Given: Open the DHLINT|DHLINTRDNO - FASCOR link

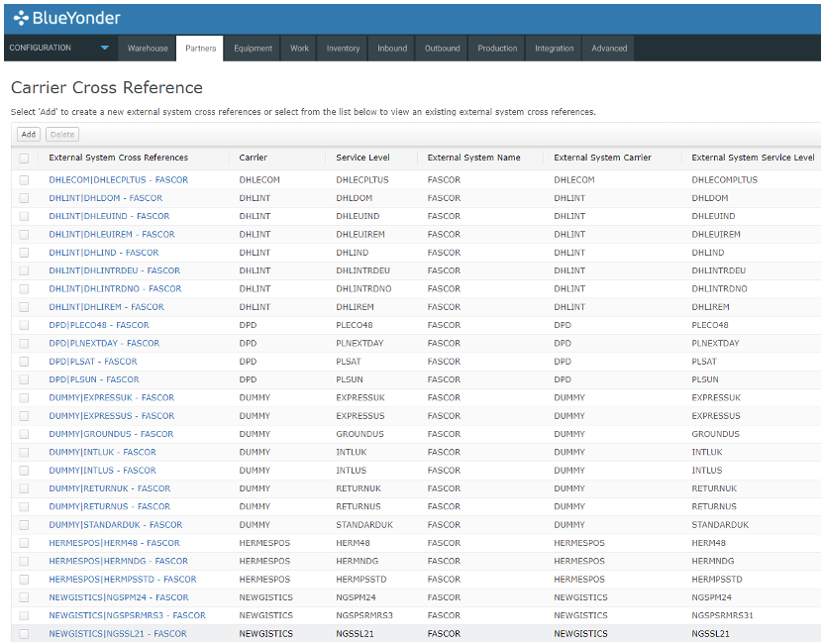Looking at the screenshot, I should point(115,289).
